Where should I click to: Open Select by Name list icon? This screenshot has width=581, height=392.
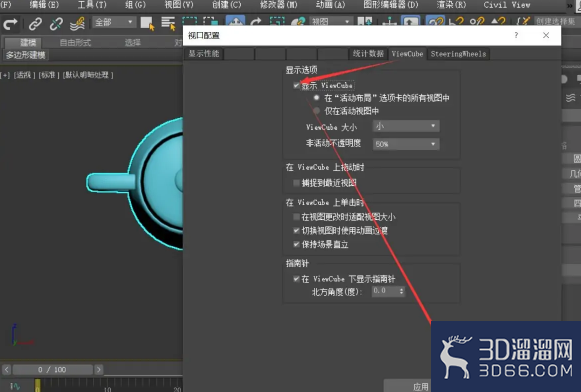(168, 23)
